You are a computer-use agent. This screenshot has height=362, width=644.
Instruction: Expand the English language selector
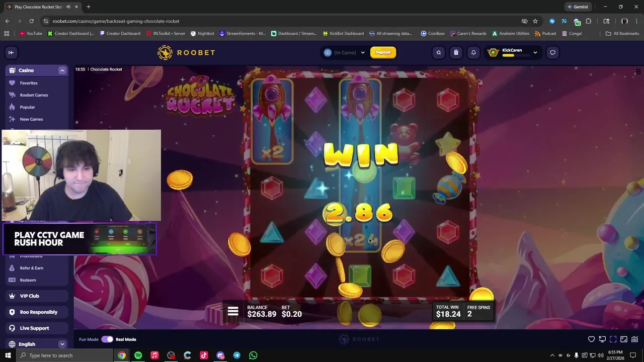coord(62,344)
